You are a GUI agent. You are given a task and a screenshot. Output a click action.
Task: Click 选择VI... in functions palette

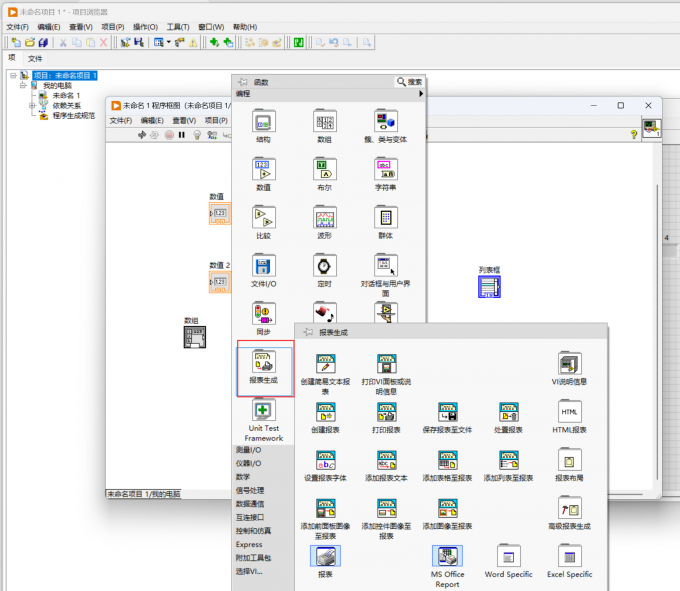249,571
